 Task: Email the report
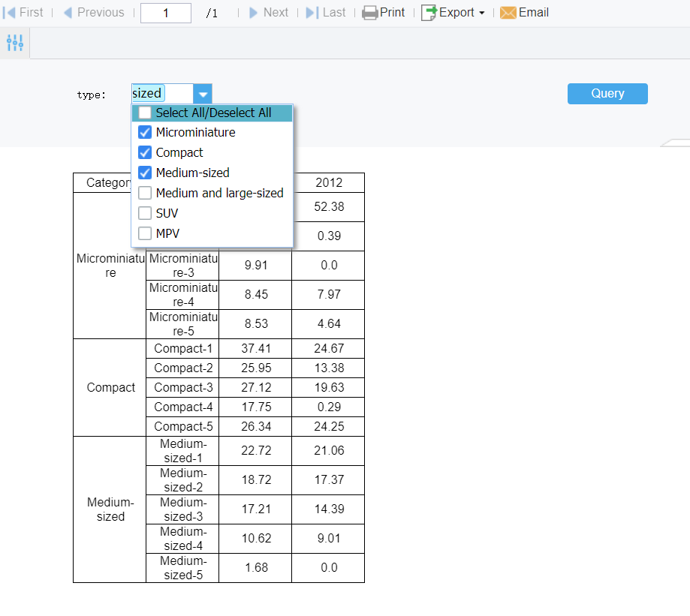click(523, 12)
